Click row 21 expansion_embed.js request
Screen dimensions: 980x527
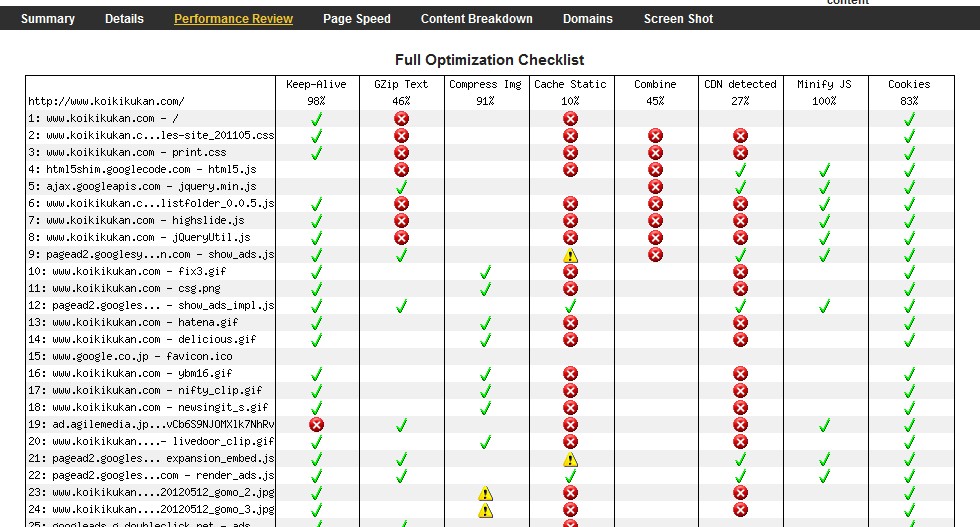click(x=151, y=458)
